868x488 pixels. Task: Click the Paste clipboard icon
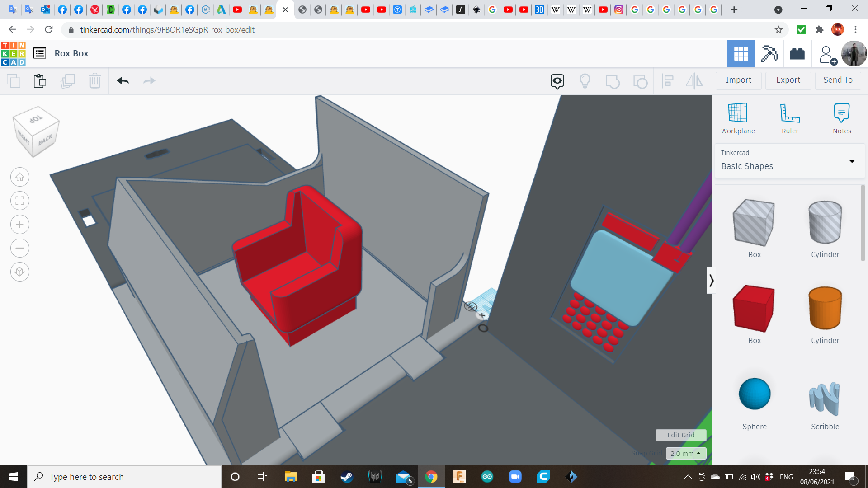coord(40,81)
